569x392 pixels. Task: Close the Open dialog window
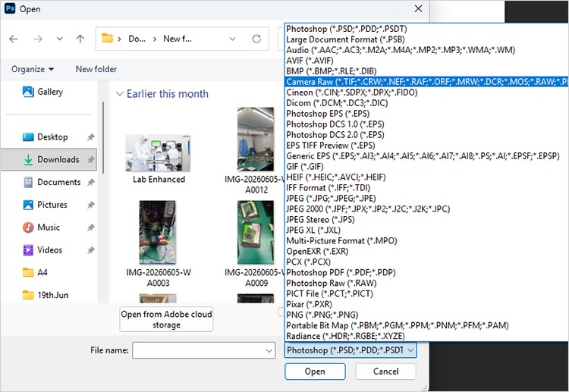pyautogui.click(x=418, y=8)
